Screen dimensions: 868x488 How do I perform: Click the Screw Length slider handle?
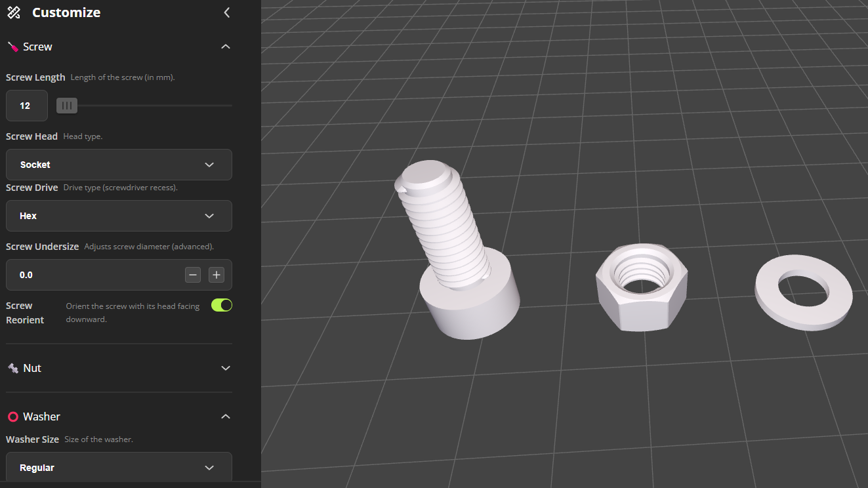[67, 105]
